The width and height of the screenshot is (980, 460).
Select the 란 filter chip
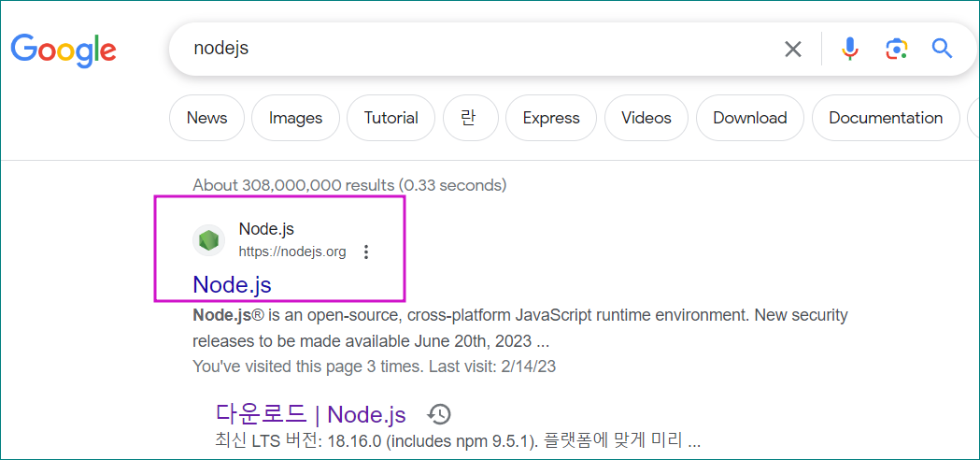pyautogui.click(x=470, y=118)
